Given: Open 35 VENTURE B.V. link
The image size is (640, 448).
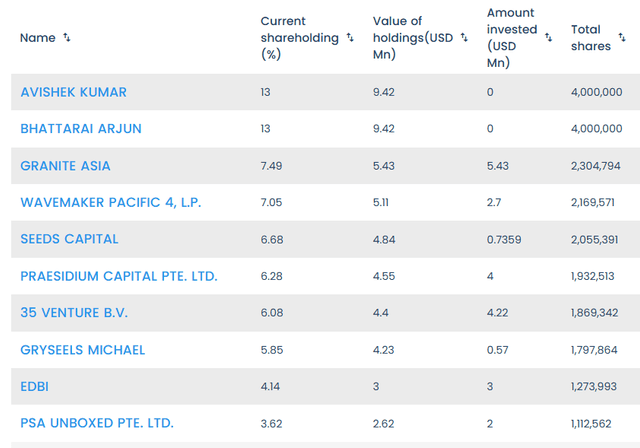Looking at the screenshot, I should (74, 313).
